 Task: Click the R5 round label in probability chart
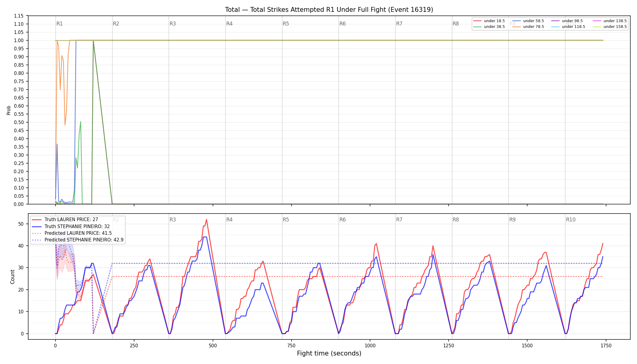286,24
